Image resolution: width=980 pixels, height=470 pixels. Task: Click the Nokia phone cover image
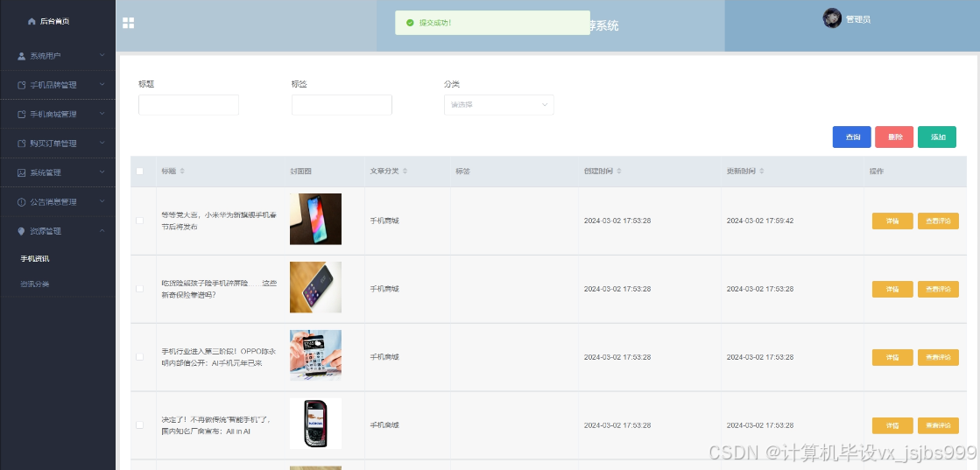point(315,423)
